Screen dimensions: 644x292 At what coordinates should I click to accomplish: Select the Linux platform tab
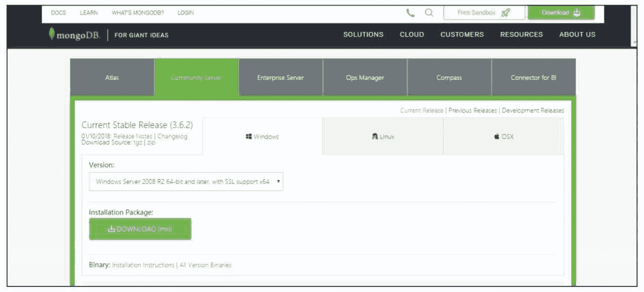(x=383, y=137)
